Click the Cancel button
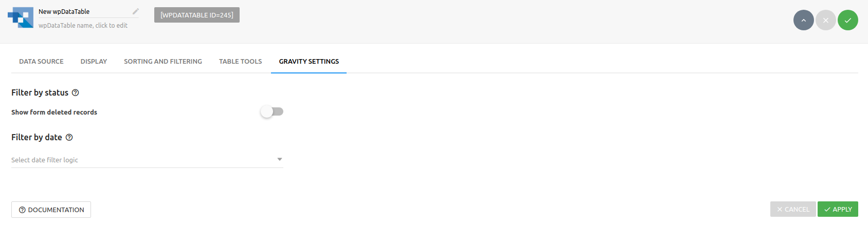 pyautogui.click(x=792, y=209)
